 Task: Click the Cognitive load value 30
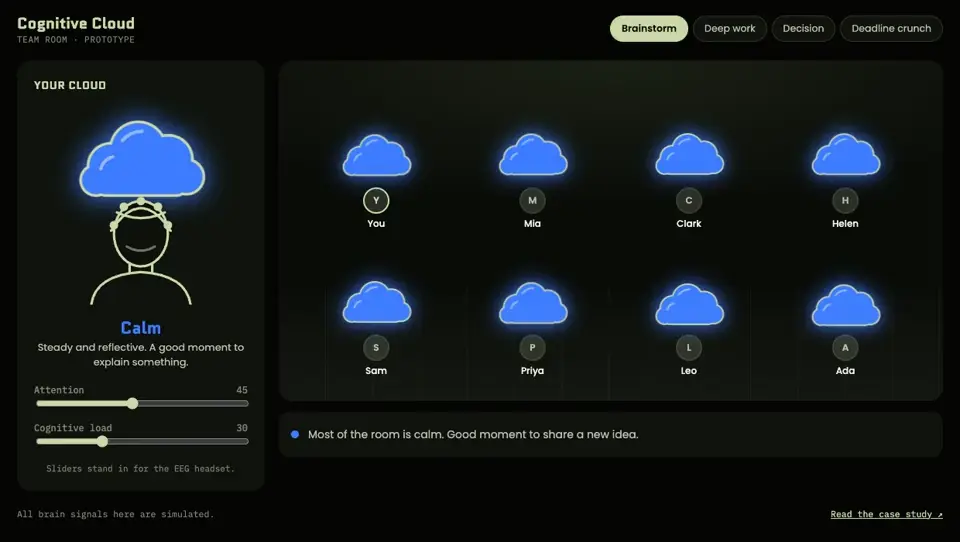[x=242, y=428]
